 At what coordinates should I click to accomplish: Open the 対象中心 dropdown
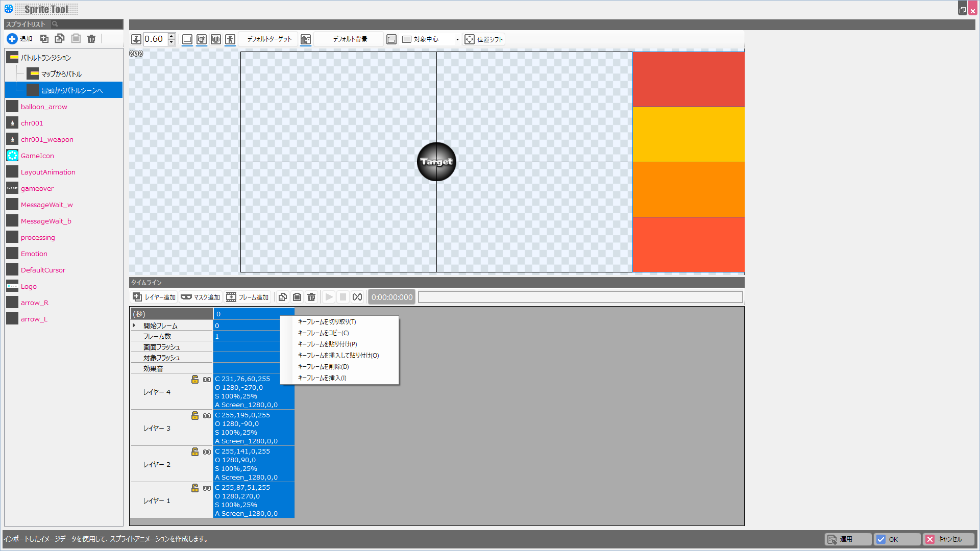click(x=457, y=39)
